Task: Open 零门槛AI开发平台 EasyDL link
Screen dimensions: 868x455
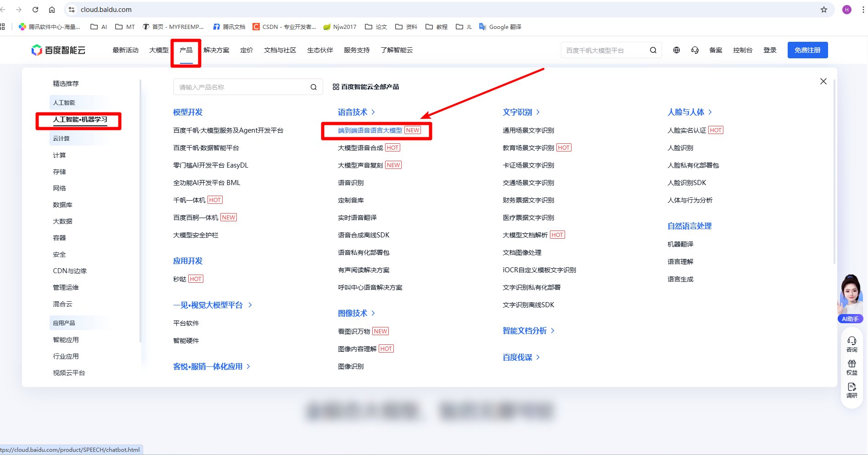Action: 211,165
